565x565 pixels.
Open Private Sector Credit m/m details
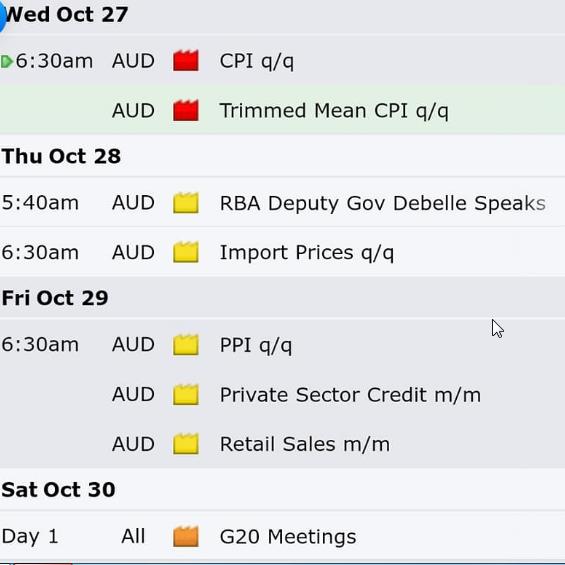point(350,395)
